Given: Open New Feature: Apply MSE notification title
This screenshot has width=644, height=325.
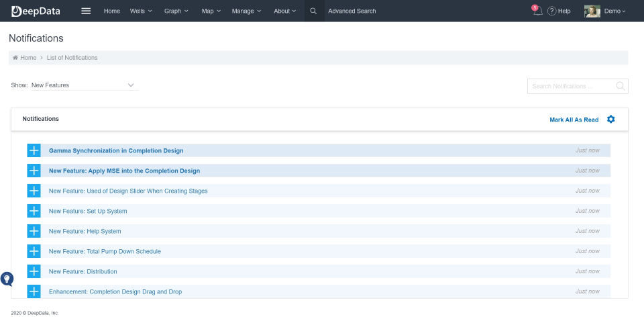Looking at the screenshot, I should (125, 171).
